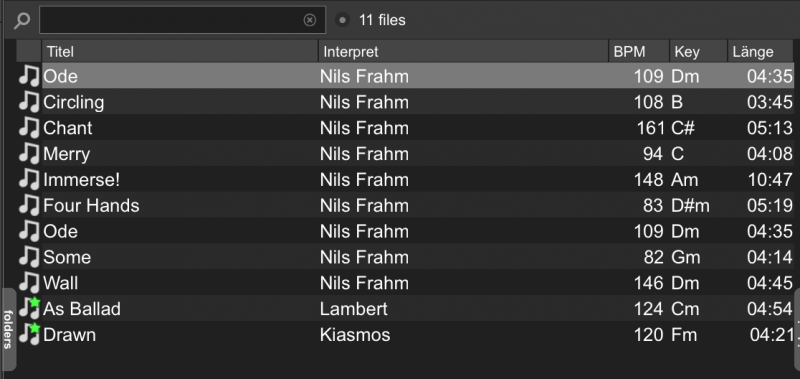Click BPM value 83 of Four Hands

653,206
